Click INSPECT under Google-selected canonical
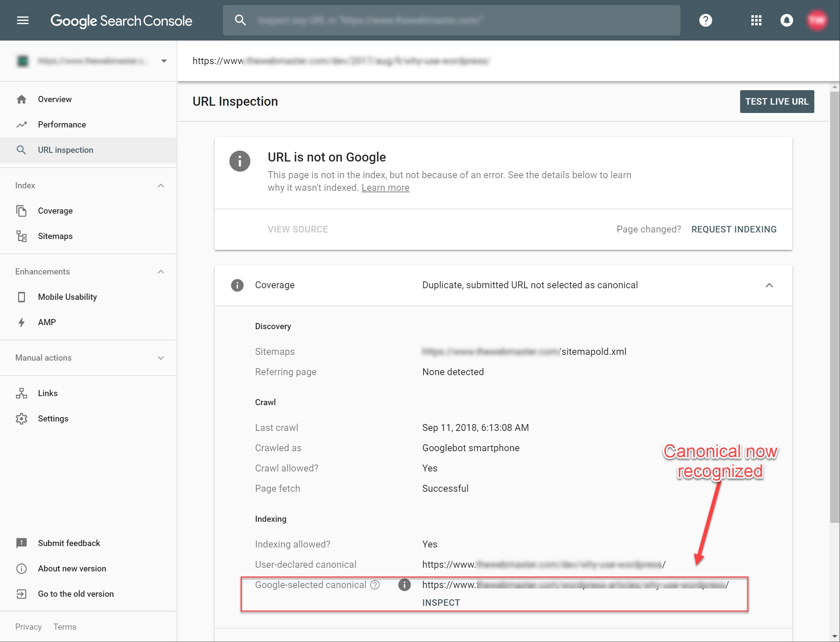 pyautogui.click(x=441, y=603)
